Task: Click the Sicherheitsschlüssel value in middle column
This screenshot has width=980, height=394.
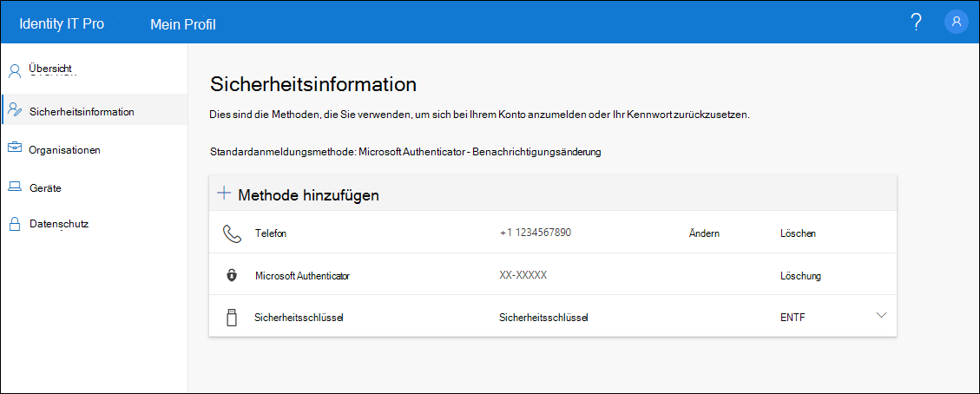Action: point(543,318)
